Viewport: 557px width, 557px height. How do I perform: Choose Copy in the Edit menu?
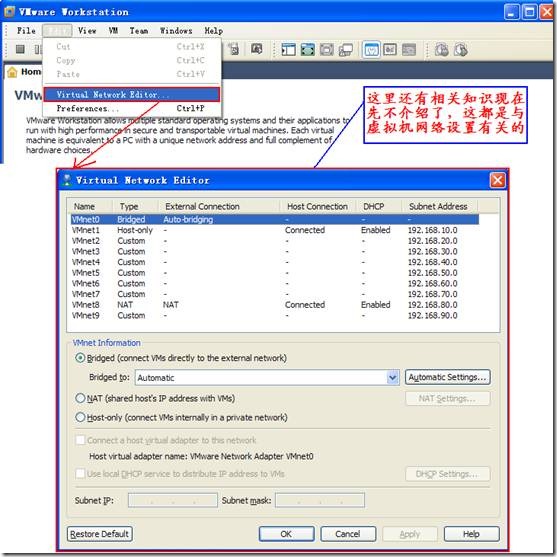coord(132,60)
